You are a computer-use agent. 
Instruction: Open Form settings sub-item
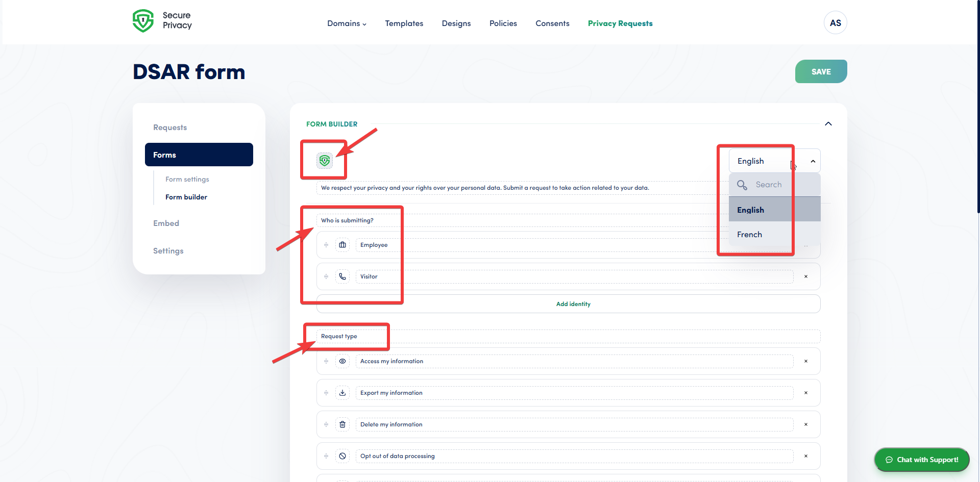tap(187, 180)
